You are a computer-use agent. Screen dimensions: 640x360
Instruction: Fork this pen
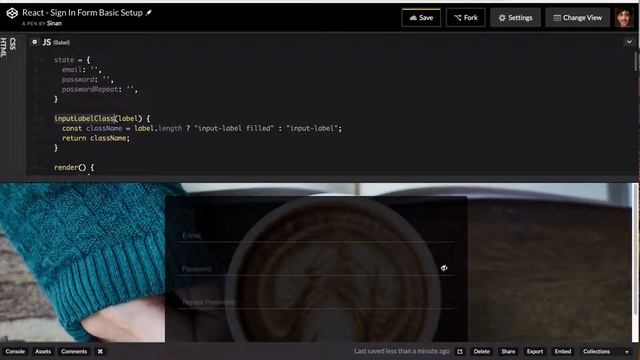(x=466, y=18)
